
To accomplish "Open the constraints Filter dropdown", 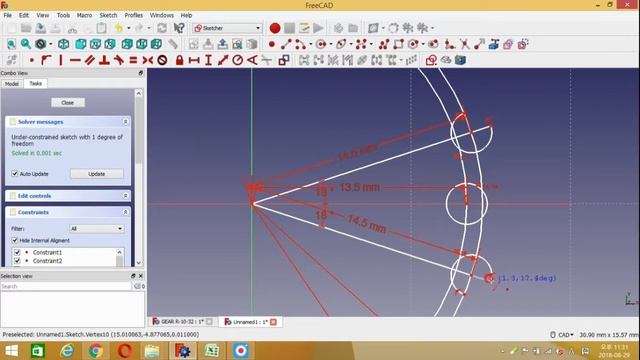I will (96, 229).
